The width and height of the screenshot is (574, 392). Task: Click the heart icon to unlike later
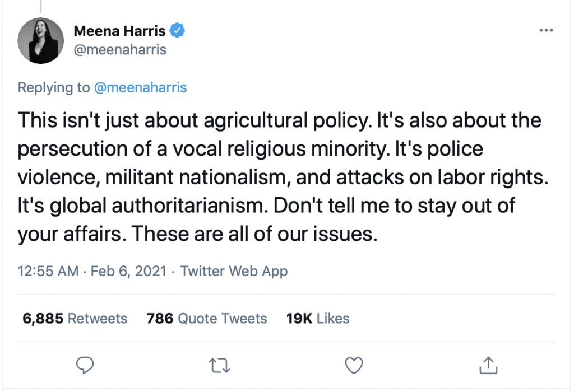click(354, 365)
